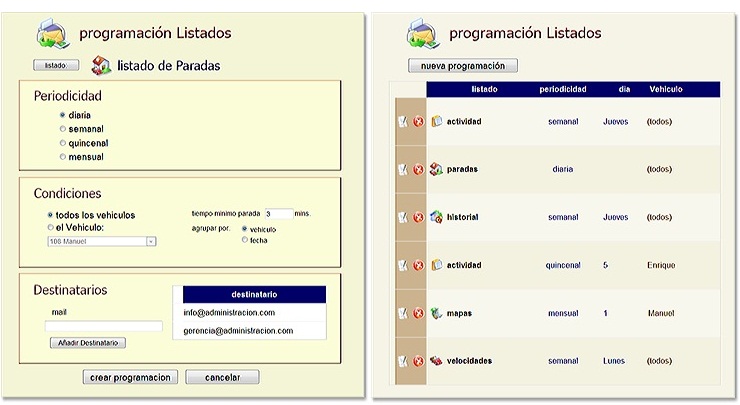The image size is (740, 405).
Task: Edit the velocidades schedule entry
Action: [402, 361]
